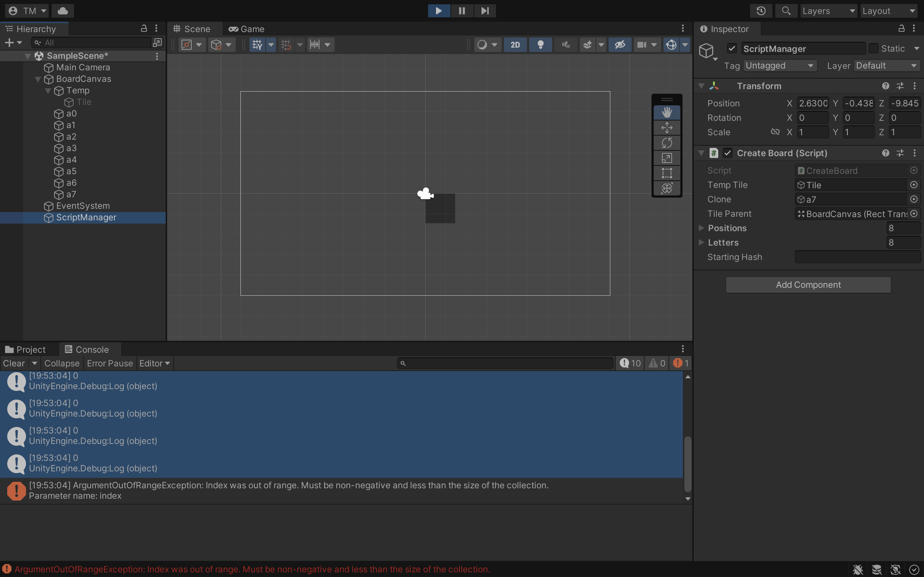Select the Rect tool in scene overlay
Image resolution: width=924 pixels, height=577 pixels.
[x=667, y=173]
